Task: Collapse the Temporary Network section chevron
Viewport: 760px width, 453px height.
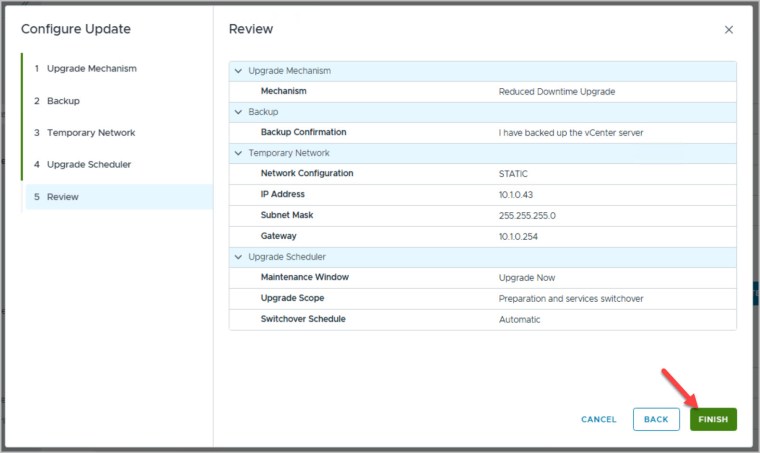Action: pyautogui.click(x=238, y=153)
